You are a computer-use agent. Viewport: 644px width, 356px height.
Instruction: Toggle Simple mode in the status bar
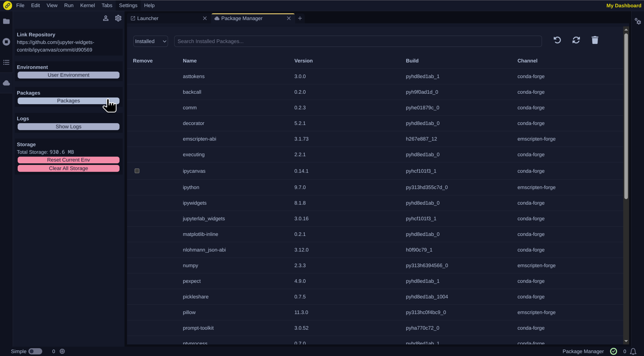(x=35, y=351)
